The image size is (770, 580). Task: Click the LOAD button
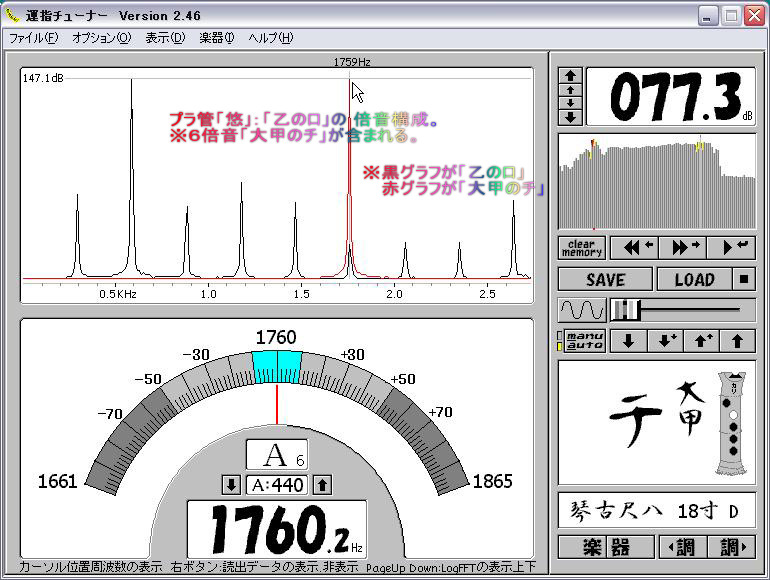694,280
